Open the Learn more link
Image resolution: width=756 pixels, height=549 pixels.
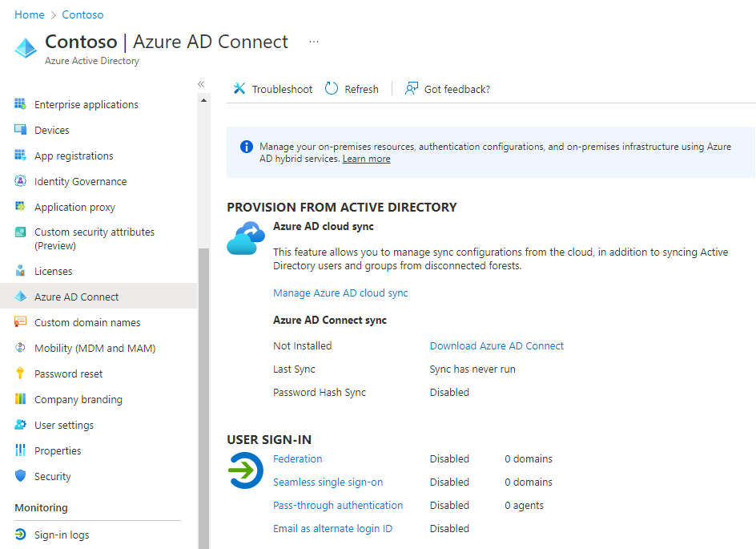[367, 159]
